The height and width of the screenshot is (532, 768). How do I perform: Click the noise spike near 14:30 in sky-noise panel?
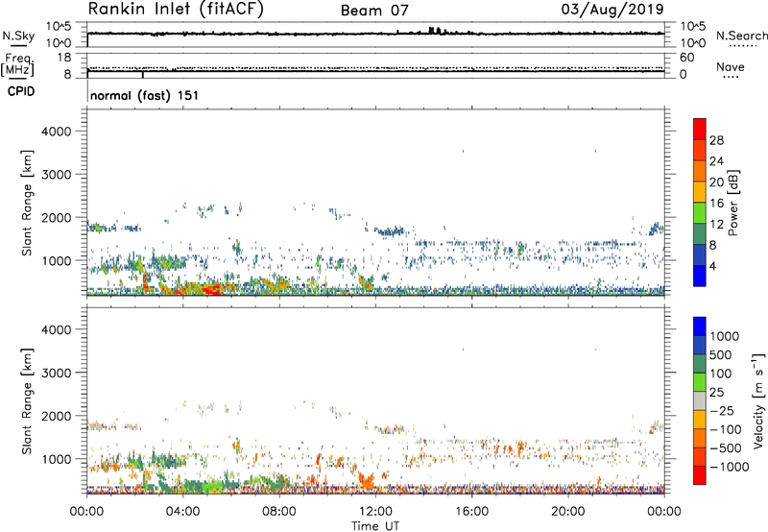(435, 31)
